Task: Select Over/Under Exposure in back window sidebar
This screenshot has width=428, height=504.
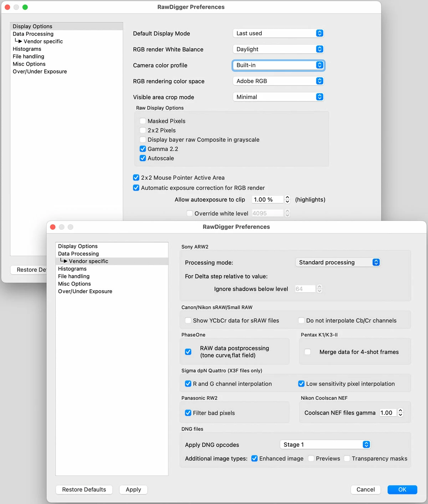Action: [x=67, y=71]
